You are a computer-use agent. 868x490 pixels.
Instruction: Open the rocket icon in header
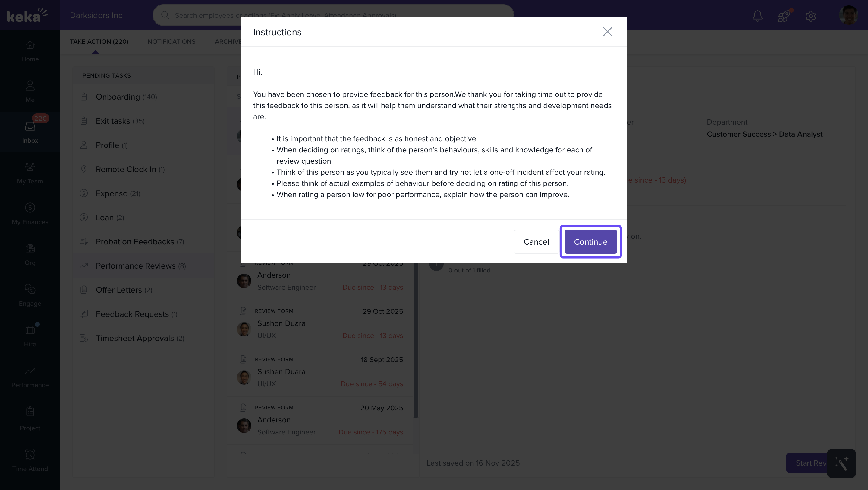pyautogui.click(x=784, y=15)
